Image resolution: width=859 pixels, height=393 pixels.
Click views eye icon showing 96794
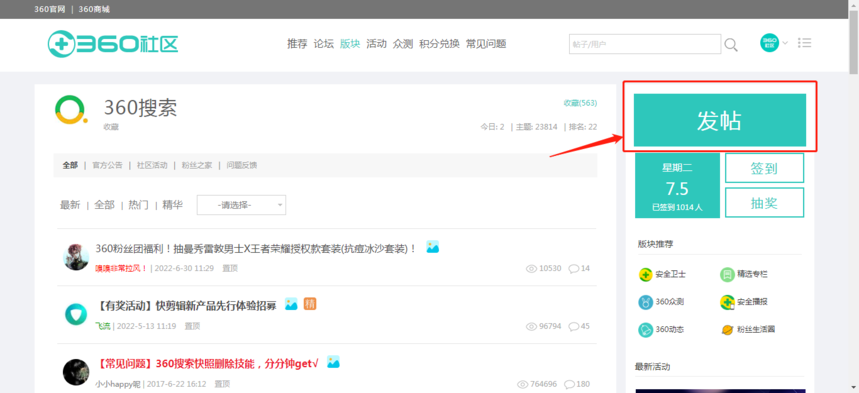pyautogui.click(x=531, y=326)
